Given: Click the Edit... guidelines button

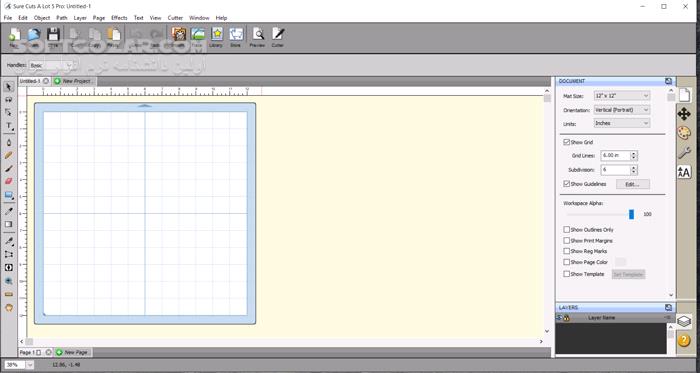Looking at the screenshot, I should (633, 184).
